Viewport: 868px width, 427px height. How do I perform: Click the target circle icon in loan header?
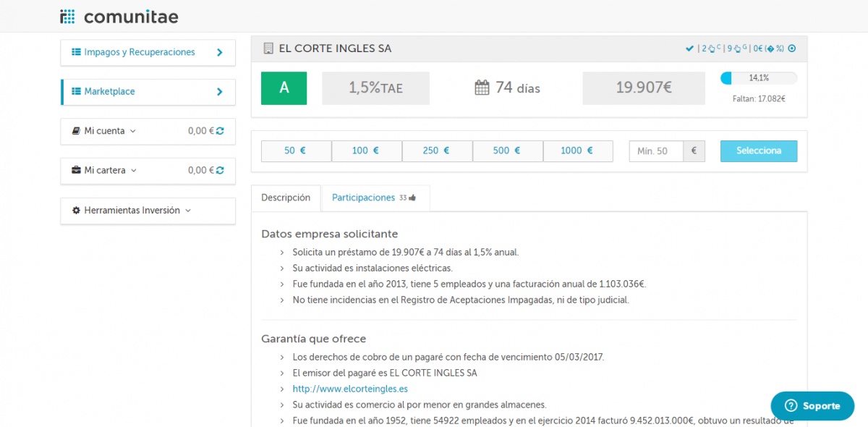point(791,48)
